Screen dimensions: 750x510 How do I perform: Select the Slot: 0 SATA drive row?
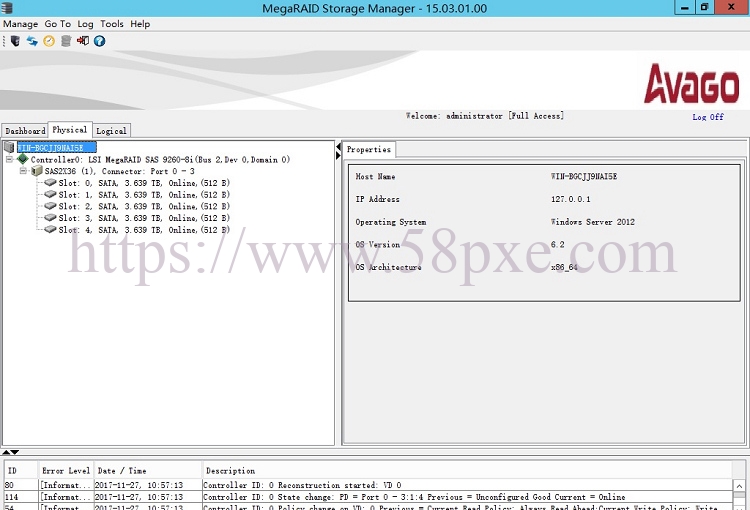144,183
